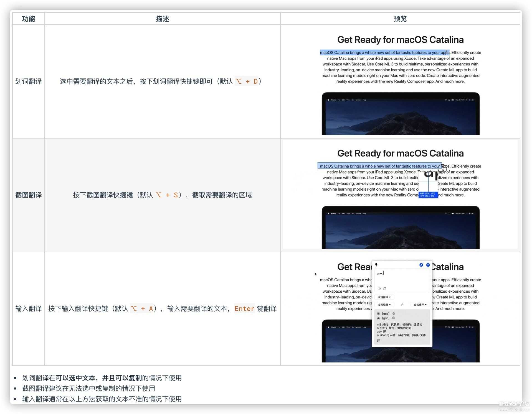Viewport: 532px width, 414px height.
Task: Click the orange 'Enter' key label
Action: pos(244,309)
